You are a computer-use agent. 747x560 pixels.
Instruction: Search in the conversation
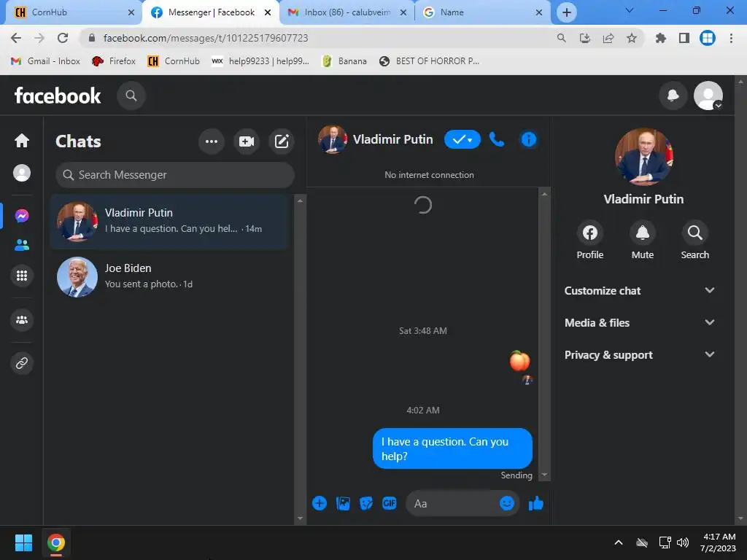pos(694,241)
